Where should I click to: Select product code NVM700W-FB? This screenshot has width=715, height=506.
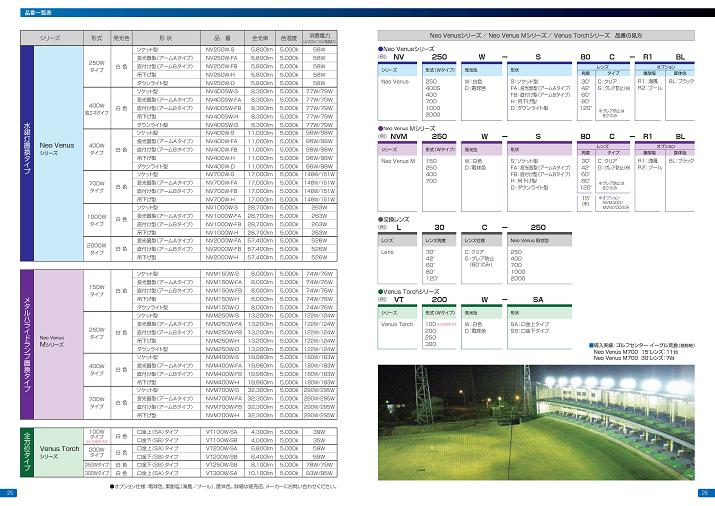222,407
